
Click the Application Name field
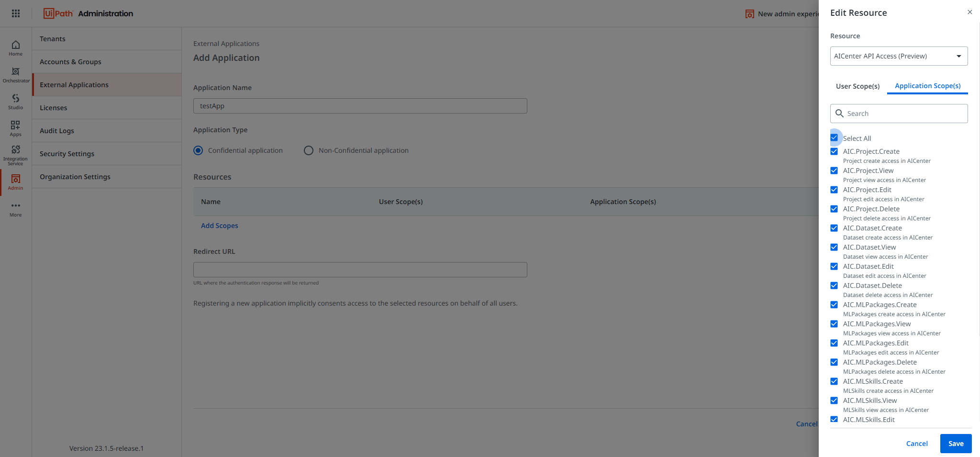(360, 106)
